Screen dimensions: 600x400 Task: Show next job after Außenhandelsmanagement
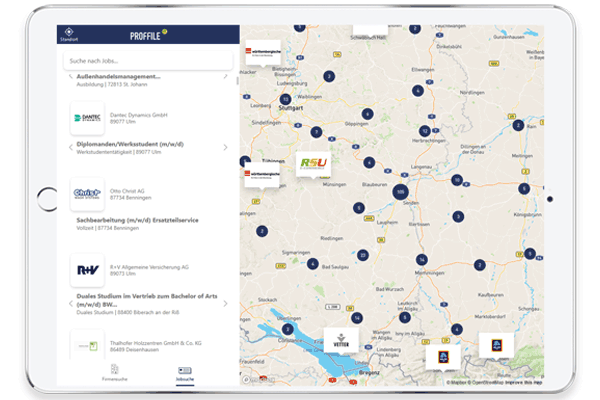click(225, 77)
